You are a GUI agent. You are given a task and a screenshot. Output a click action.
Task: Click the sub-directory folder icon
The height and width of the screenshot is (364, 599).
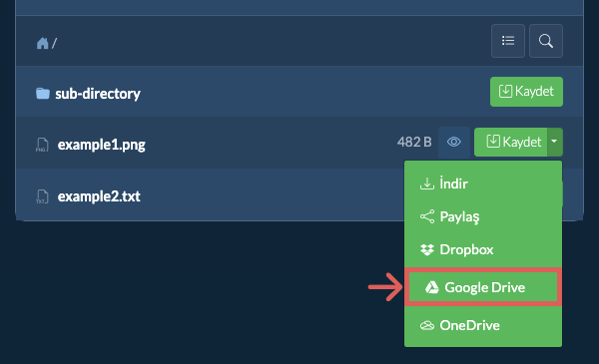(43, 93)
